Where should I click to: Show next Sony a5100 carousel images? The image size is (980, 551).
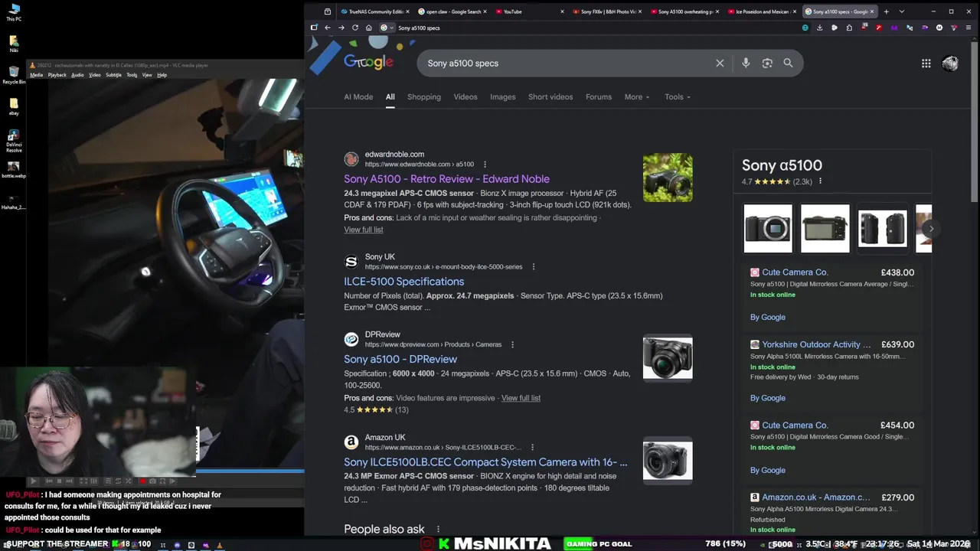[931, 228]
